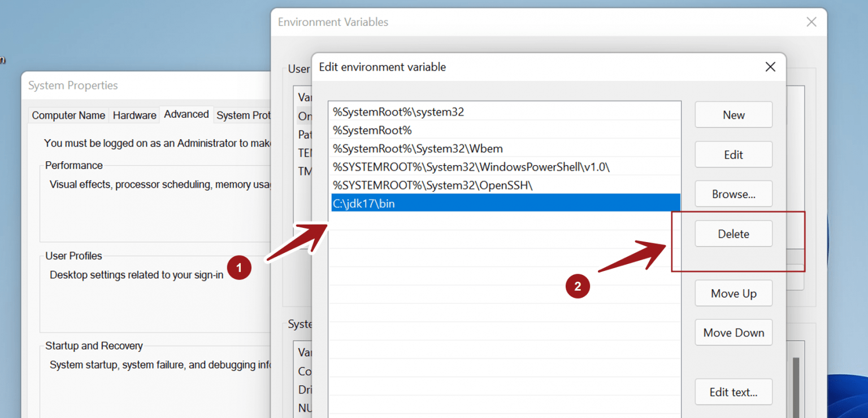Open the Browse dialog
This screenshot has width=868, height=418.
733,193
